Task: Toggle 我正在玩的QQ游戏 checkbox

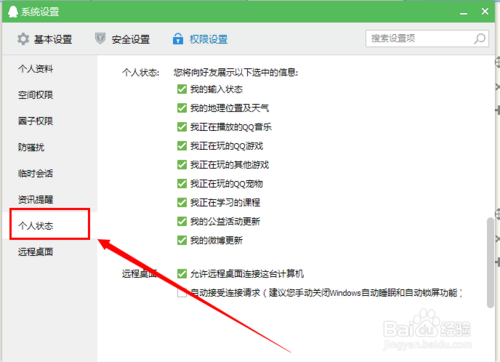Action: coord(182,146)
